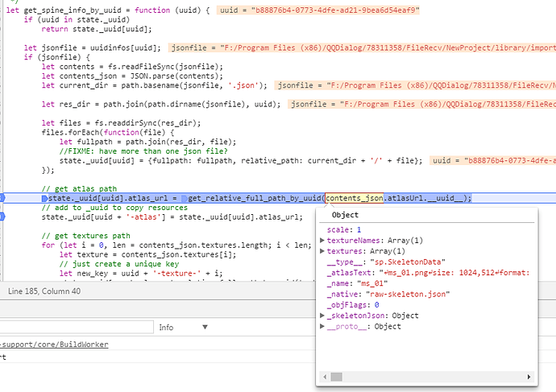Click the inline breakpoint before get_relative_full_path_by_uuid
Image resolution: width=556 pixels, height=392 pixels.
click(184, 198)
